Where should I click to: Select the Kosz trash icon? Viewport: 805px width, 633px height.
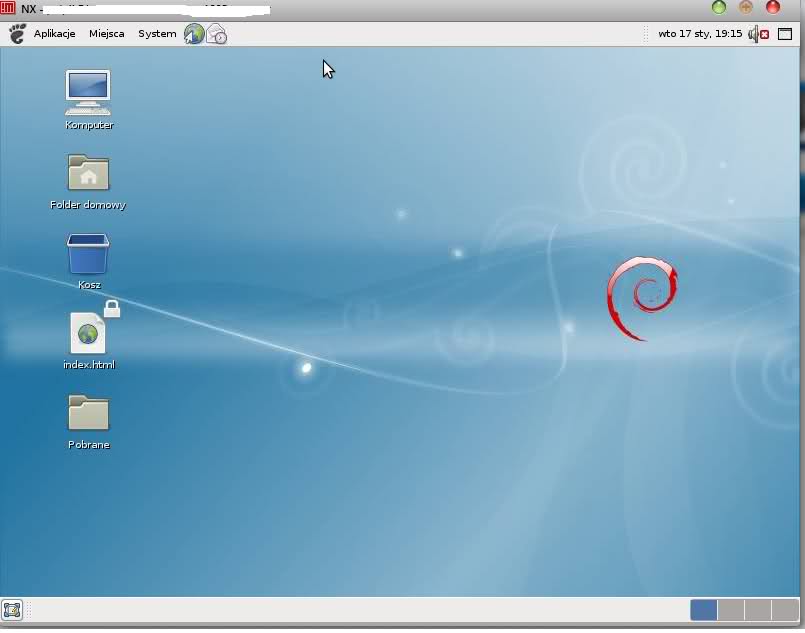click(88, 254)
